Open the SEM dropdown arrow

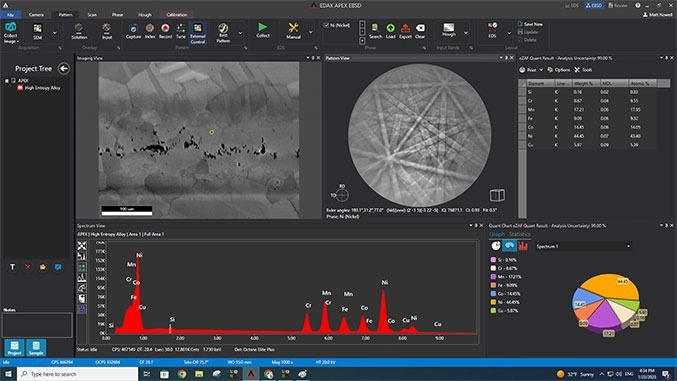click(55, 33)
